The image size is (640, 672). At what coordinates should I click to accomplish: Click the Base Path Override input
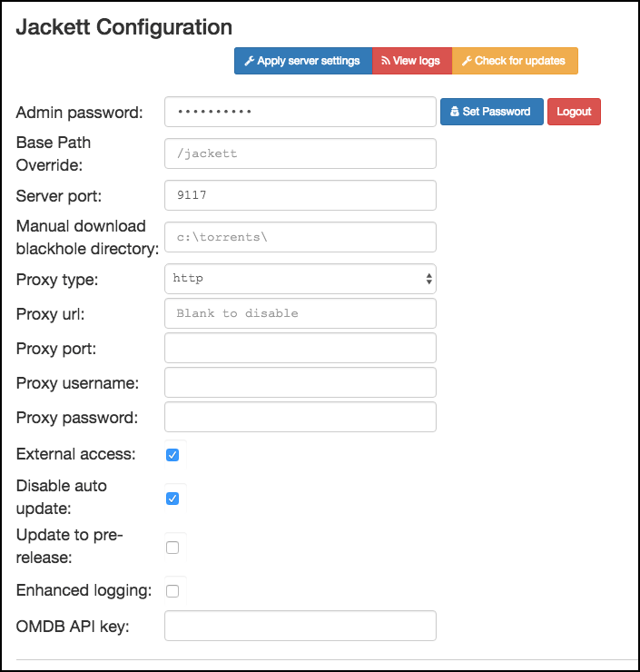[300, 153]
